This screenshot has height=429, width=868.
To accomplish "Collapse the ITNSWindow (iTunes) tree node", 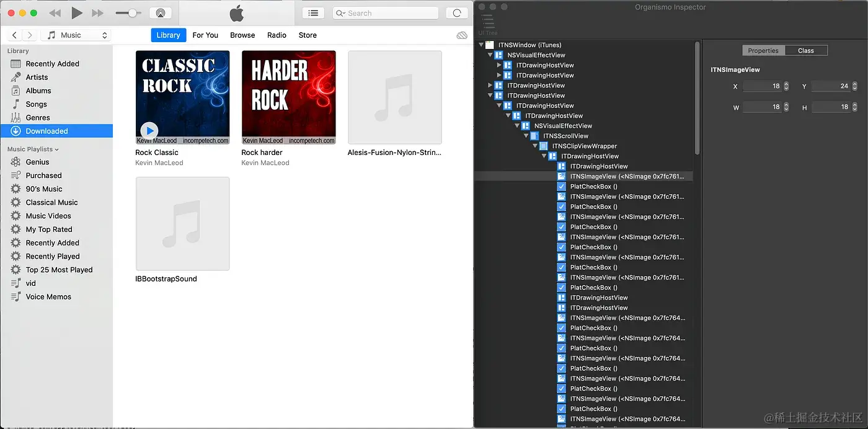I will pos(480,45).
